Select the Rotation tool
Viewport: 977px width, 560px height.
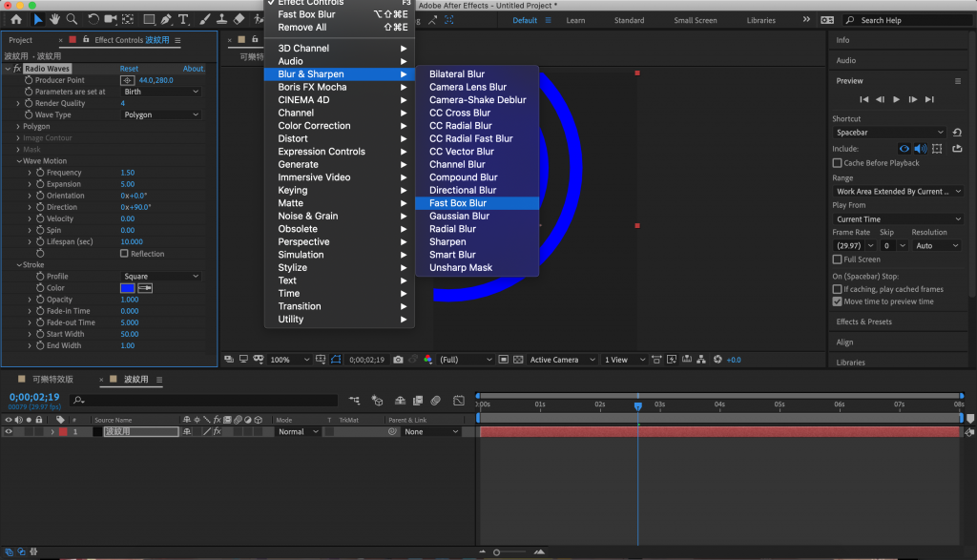(94, 19)
